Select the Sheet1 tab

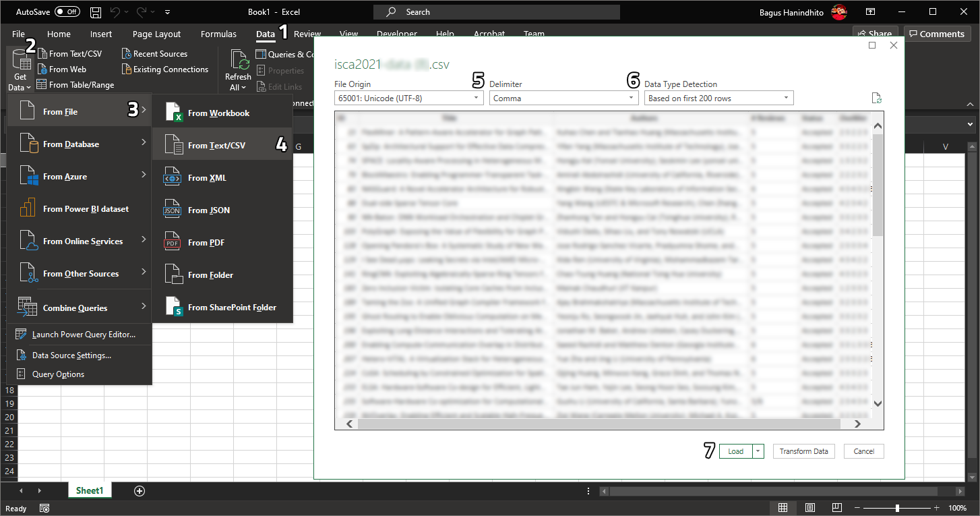point(90,490)
